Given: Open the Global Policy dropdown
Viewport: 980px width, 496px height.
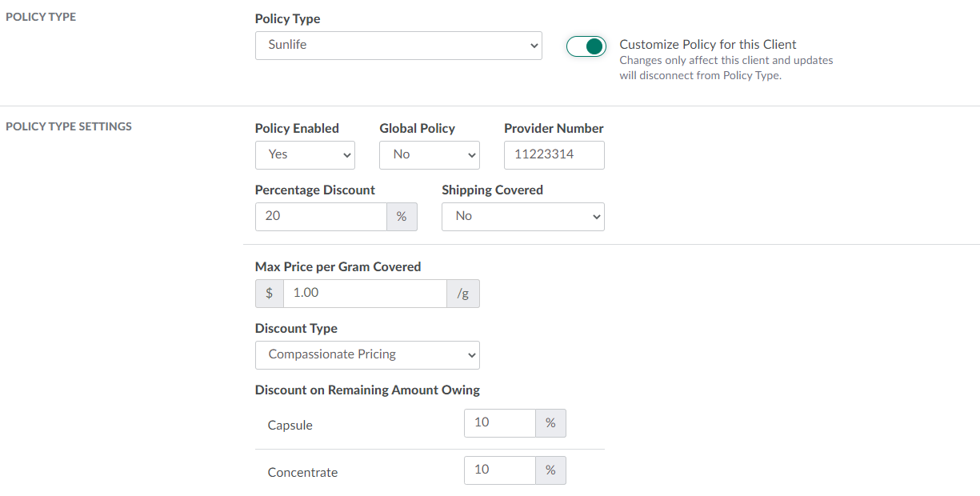Looking at the screenshot, I should [x=429, y=155].
